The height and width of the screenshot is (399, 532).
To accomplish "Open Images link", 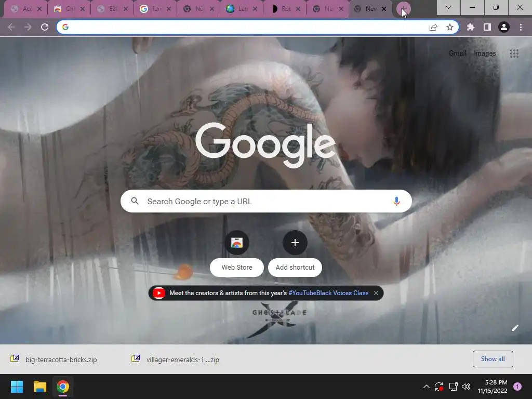I will tap(485, 54).
